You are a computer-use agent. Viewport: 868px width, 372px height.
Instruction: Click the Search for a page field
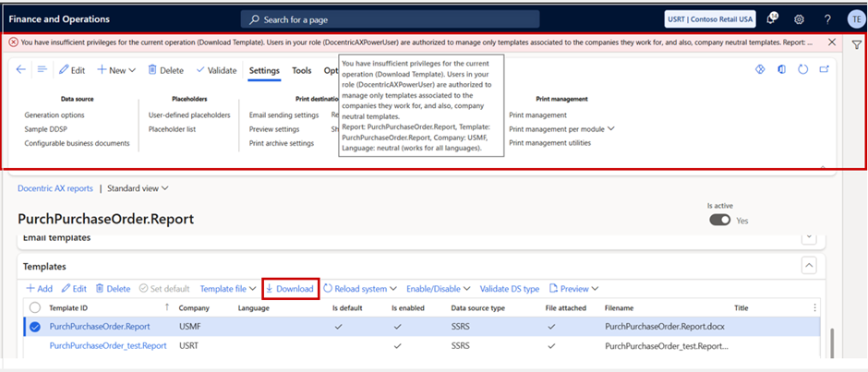379,19
